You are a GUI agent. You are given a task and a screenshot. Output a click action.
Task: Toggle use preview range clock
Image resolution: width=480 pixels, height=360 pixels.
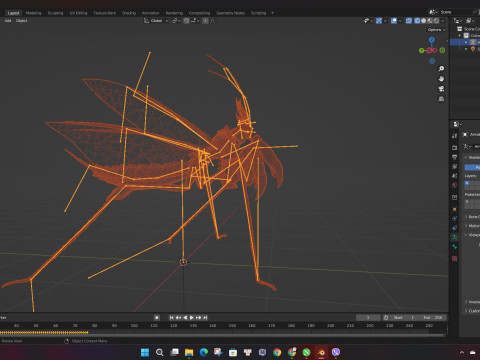(x=386, y=318)
